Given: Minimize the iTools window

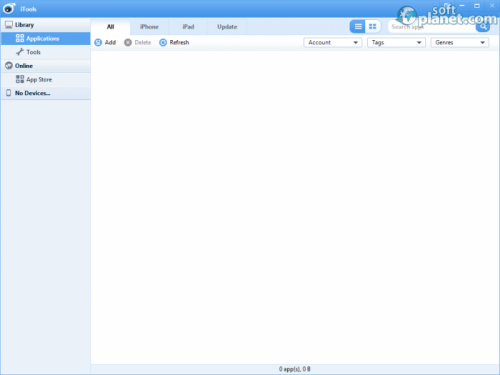Looking at the screenshot, I should click(462, 6).
